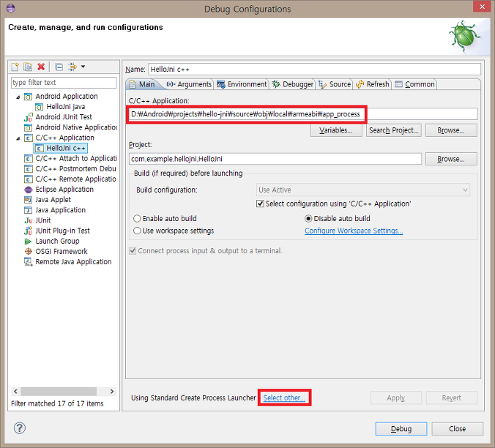
Task: Switch to the Arguments tab
Action: click(x=189, y=84)
